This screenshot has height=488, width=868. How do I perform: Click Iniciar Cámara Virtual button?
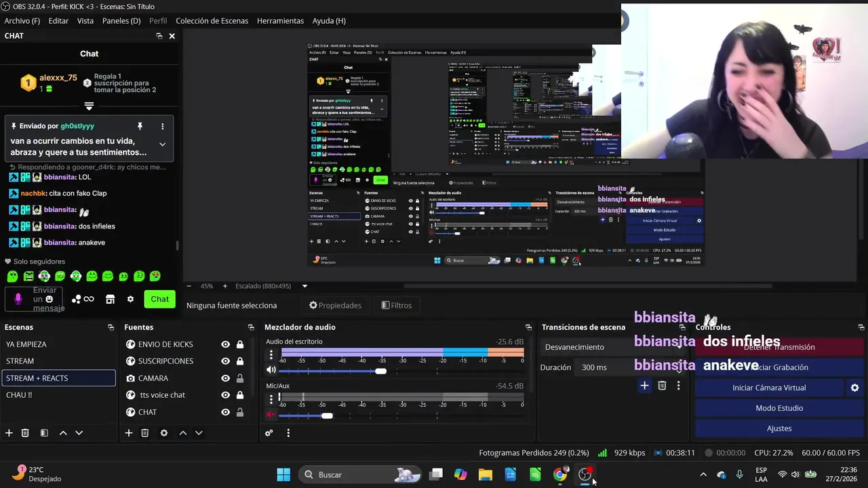click(769, 388)
